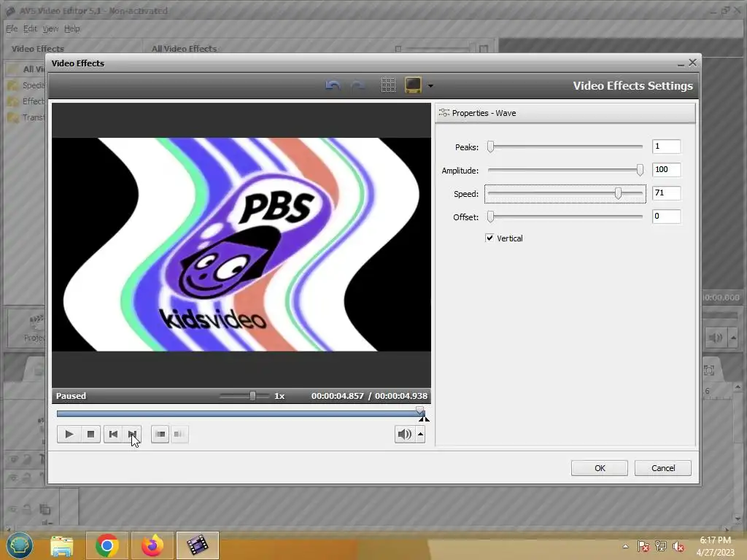Click the preview timeline seek bar
The height and width of the screenshot is (560, 747).
240,413
